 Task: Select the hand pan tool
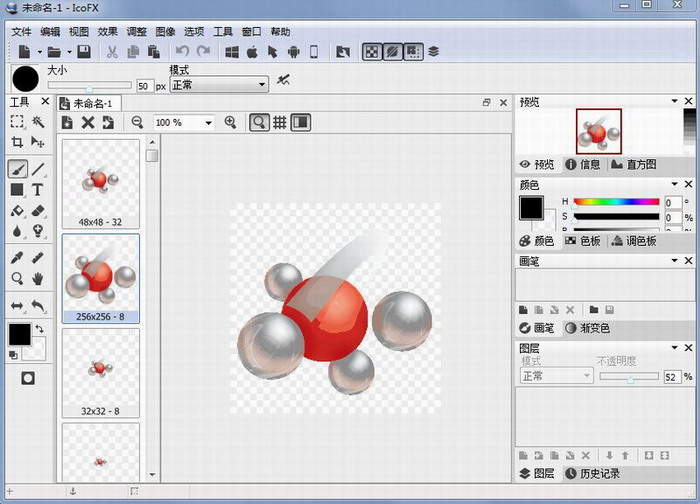38,279
